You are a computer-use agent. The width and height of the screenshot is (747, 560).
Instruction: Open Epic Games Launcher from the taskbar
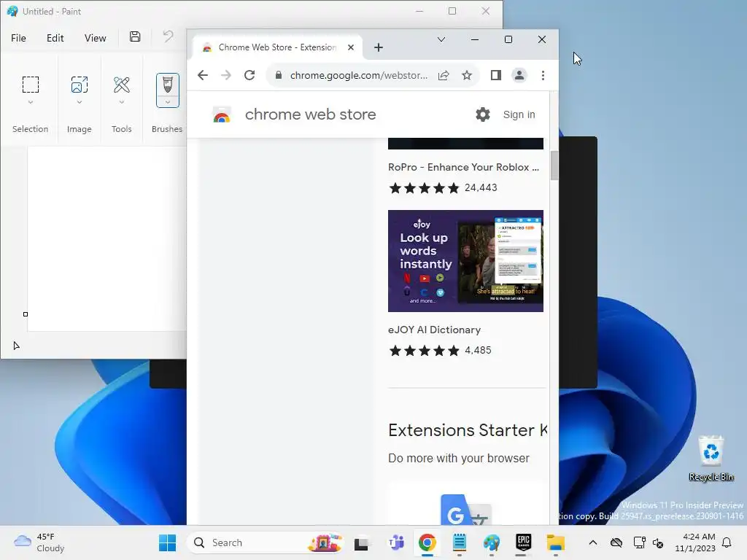click(x=523, y=542)
